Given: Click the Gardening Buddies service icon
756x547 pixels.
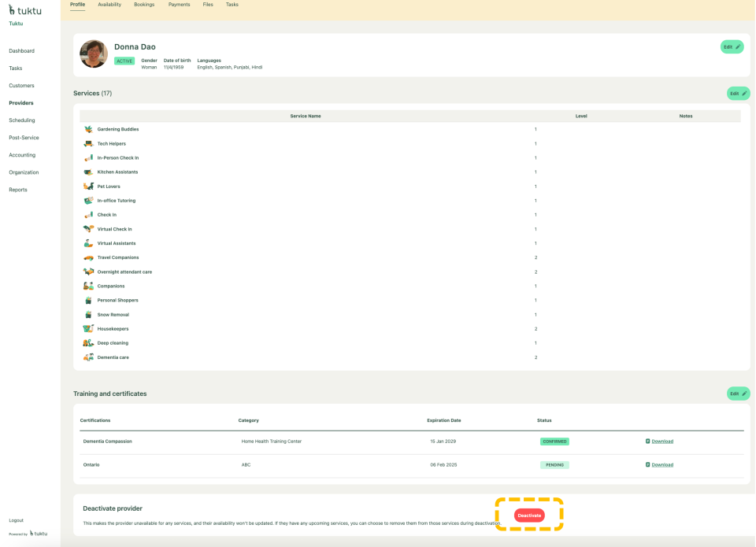Looking at the screenshot, I should pyautogui.click(x=88, y=129).
